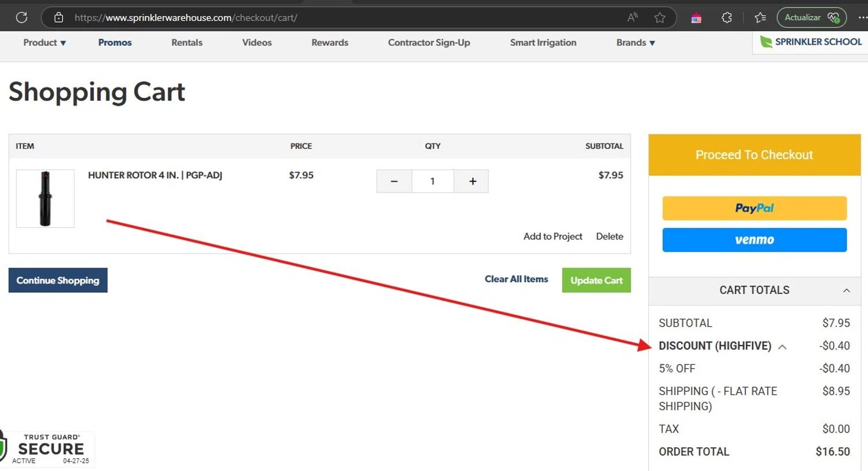
Task: Increase quantity with the plus button
Action: [472, 181]
